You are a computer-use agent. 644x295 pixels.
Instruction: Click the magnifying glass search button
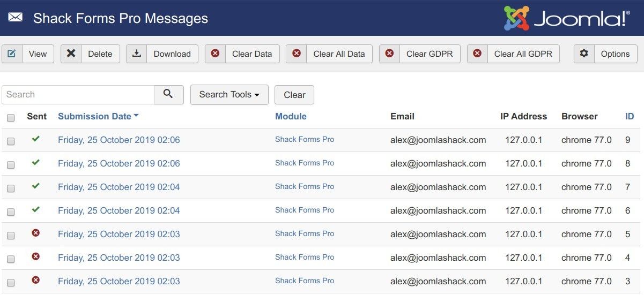[168, 94]
